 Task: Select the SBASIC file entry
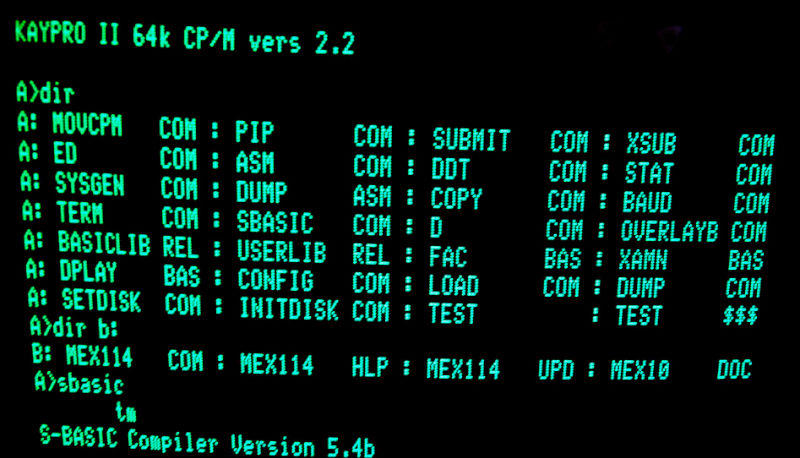pos(274,221)
